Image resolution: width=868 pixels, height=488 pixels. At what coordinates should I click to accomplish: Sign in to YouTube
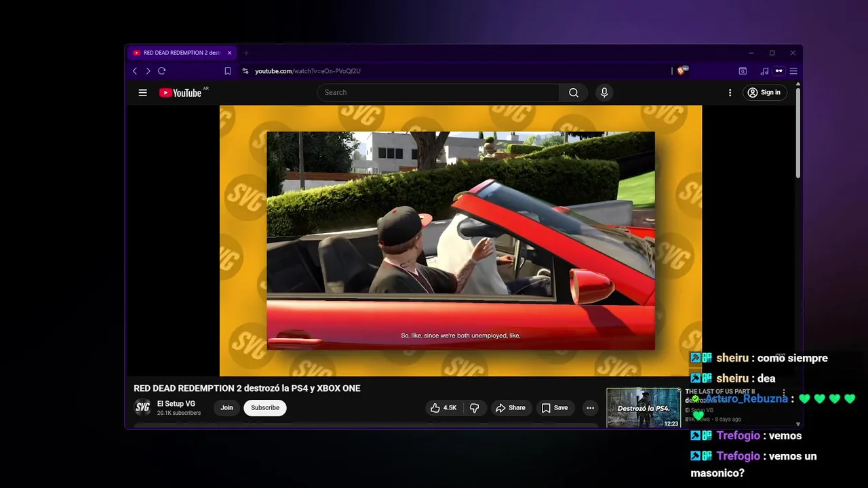click(764, 93)
